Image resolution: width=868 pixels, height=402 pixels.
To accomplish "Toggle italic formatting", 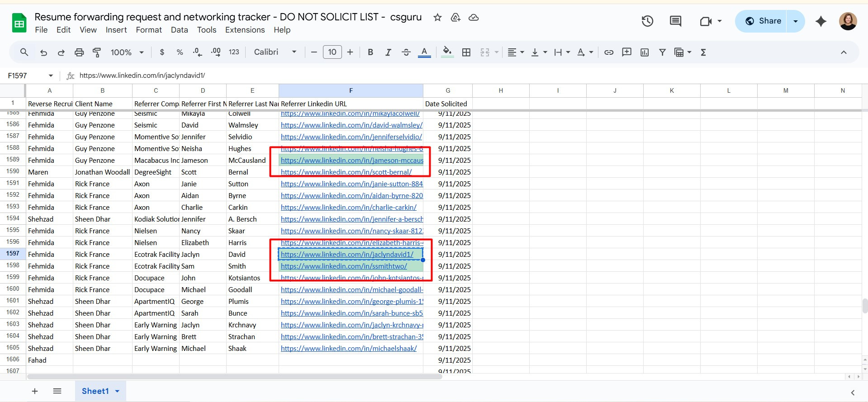I will point(388,52).
